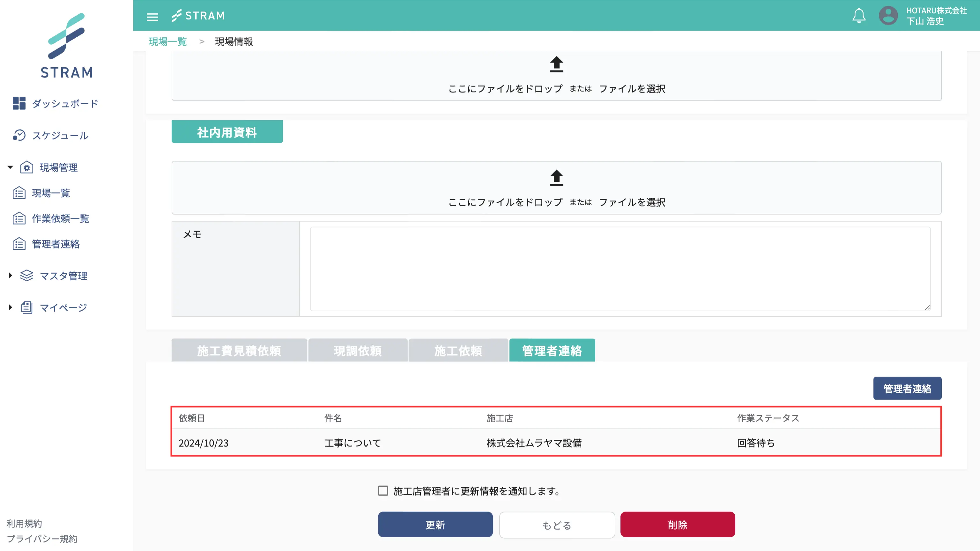Click the スケジュール clock icon
The height and width of the screenshot is (551, 980).
[19, 136]
